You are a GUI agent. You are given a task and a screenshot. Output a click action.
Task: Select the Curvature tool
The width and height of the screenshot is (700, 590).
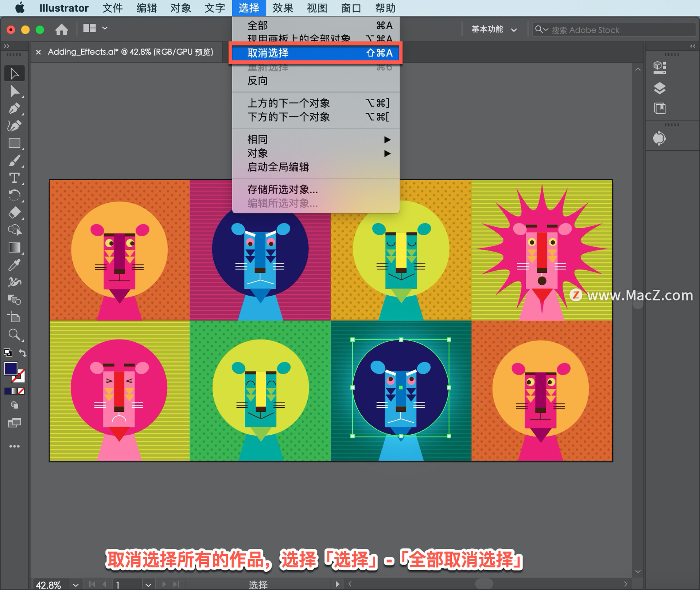click(14, 126)
